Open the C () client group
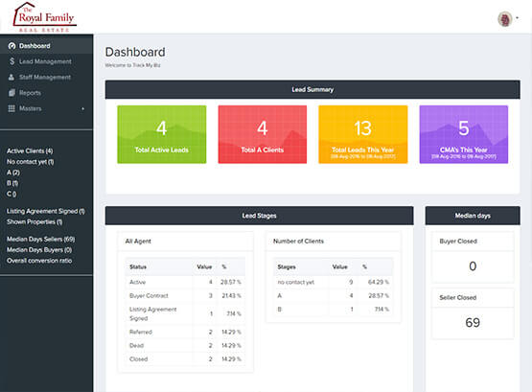The height and width of the screenshot is (392, 532). (12, 194)
